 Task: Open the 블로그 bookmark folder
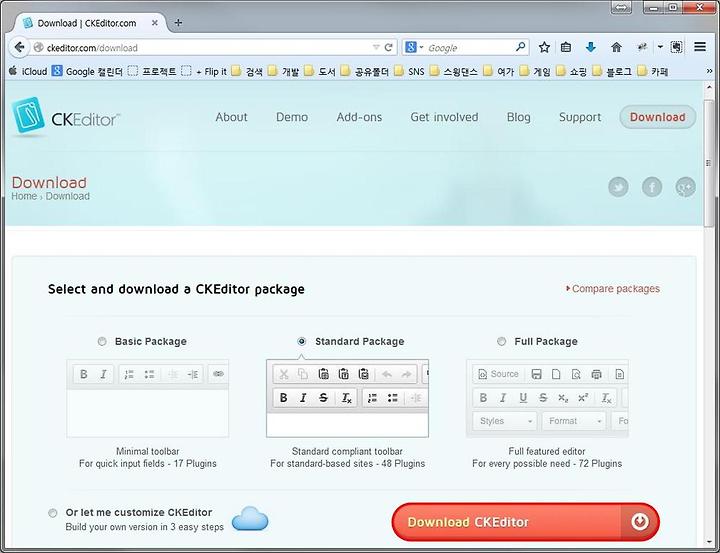(x=612, y=71)
